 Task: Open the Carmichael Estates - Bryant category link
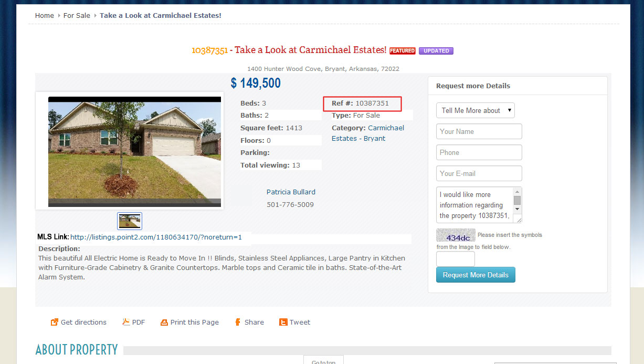pos(368,133)
